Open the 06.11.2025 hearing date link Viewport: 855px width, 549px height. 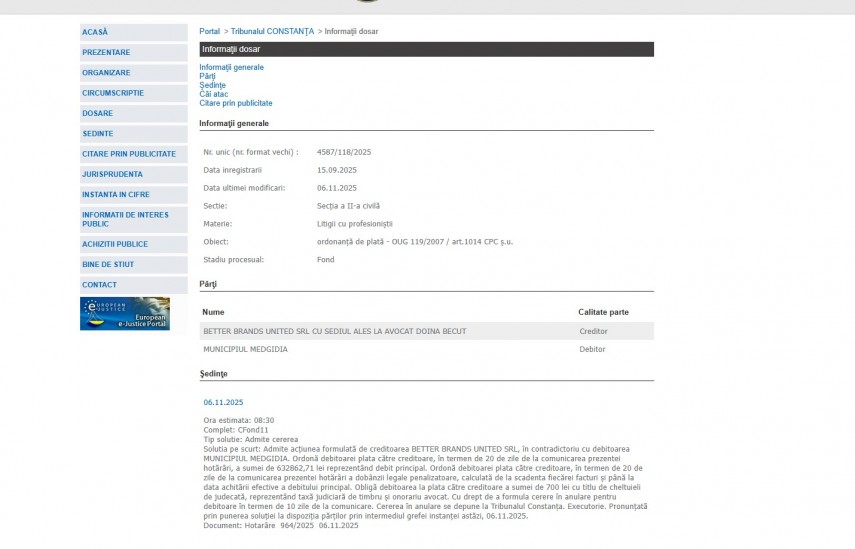[x=223, y=402]
